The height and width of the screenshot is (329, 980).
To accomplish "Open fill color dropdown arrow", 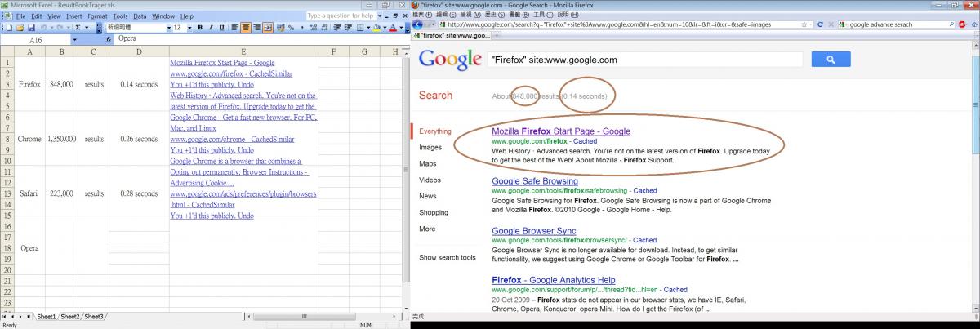I will tap(385, 28).
